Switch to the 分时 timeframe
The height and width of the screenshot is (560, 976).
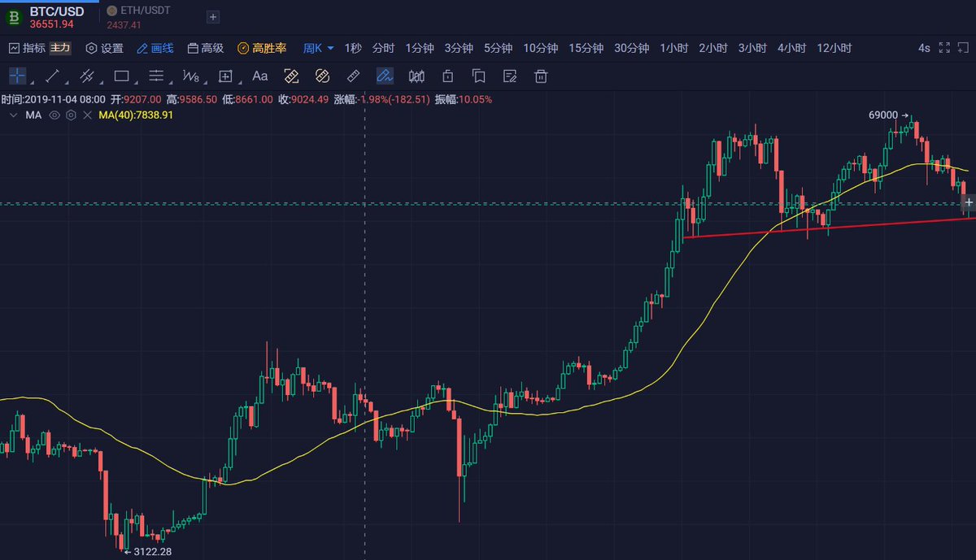tap(383, 48)
